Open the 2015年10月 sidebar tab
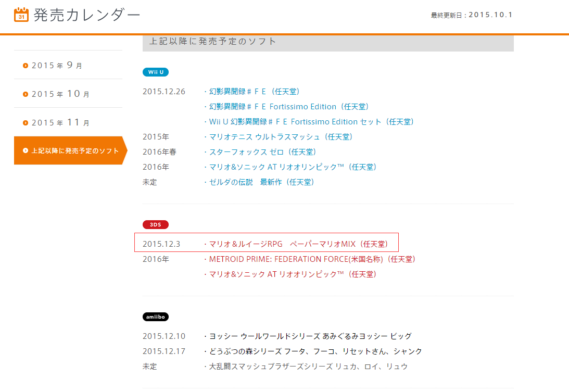The height and width of the screenshot is (392, 569). coord(68,93)
